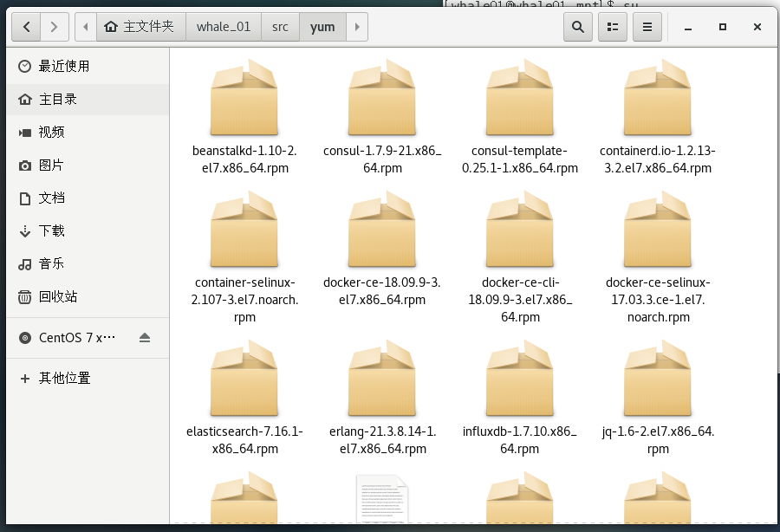Navigate to src in the path bar
Image resolution: width=780 pixels, height=532 pixels.
click(x=280, y=27)
